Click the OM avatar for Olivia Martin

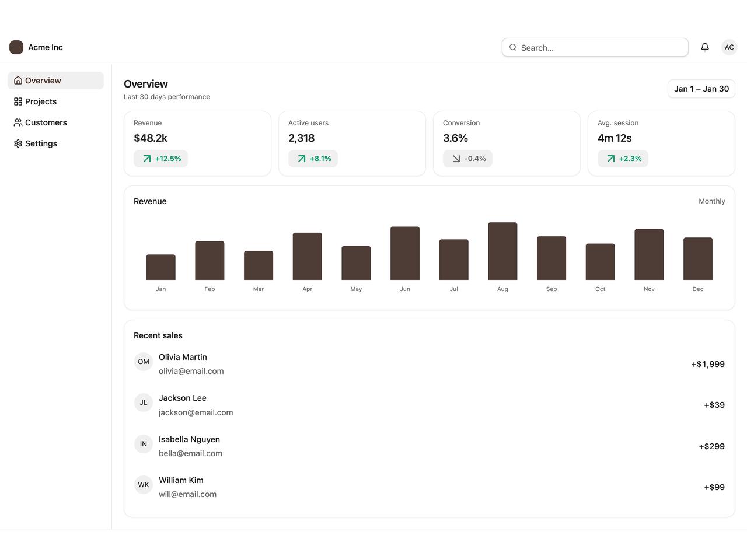click(144, 362)
